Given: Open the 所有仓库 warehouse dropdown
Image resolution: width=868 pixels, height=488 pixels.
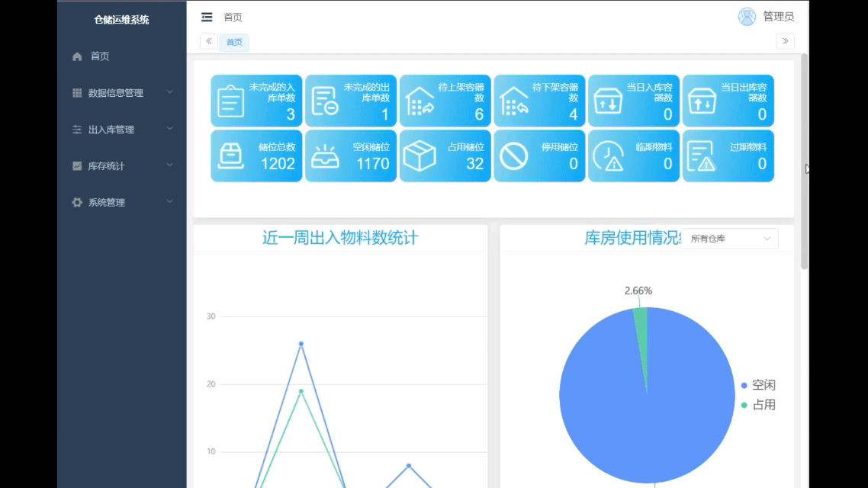Looking at the screenshot, I should (x=730, y=239).
